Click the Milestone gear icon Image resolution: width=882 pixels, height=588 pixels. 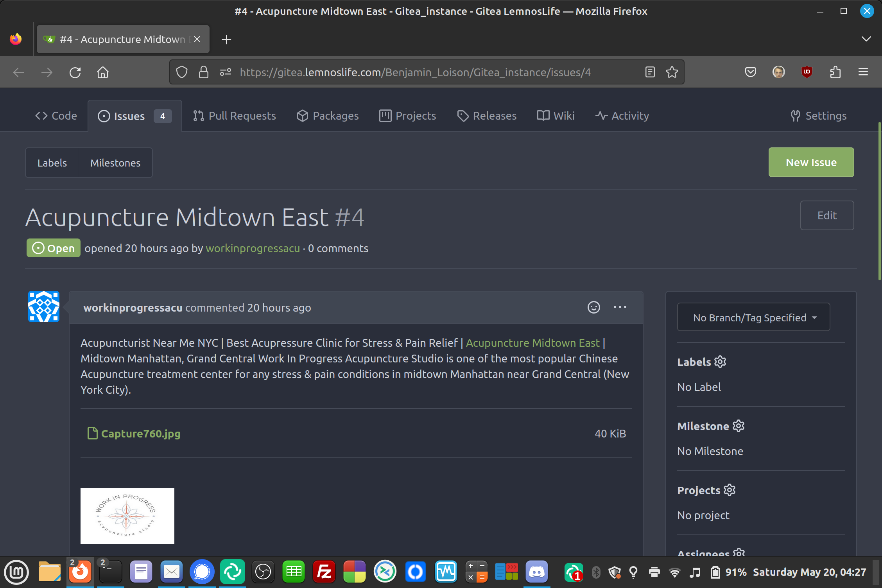pyautogui.click(x=738, y=426)
